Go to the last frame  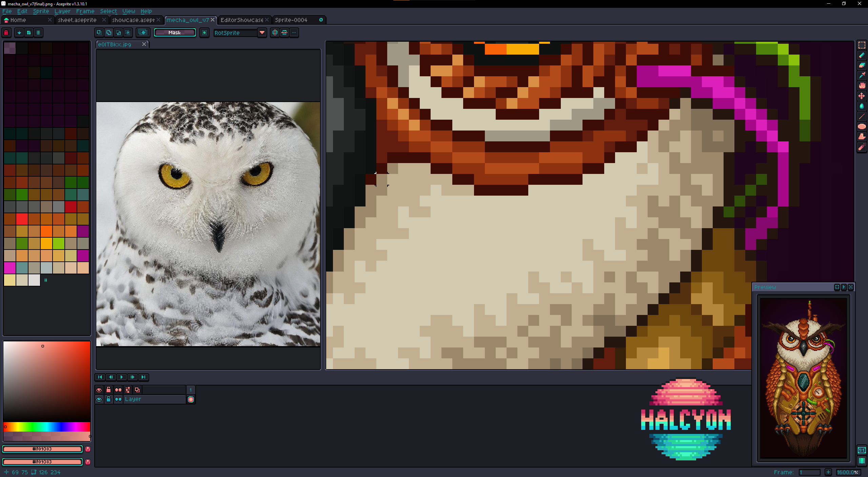point(143,377)
